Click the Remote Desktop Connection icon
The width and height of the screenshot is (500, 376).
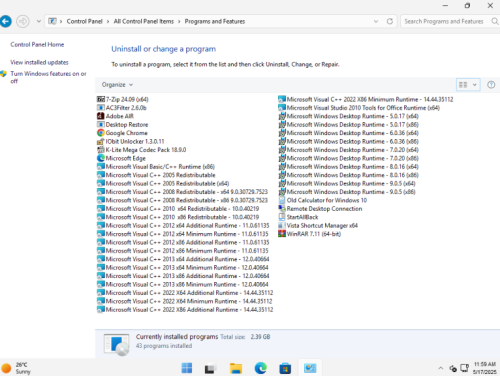point(282,209)
